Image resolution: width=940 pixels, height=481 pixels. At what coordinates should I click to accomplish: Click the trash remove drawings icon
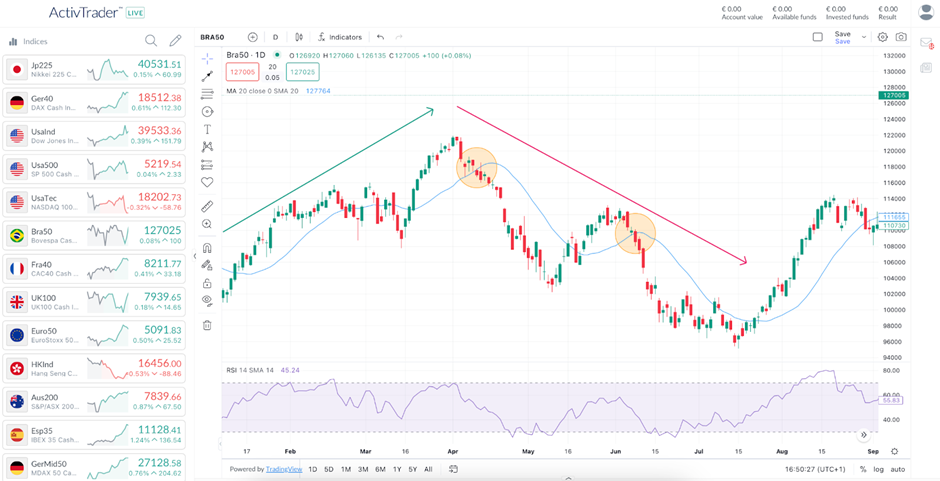point(207,325)
